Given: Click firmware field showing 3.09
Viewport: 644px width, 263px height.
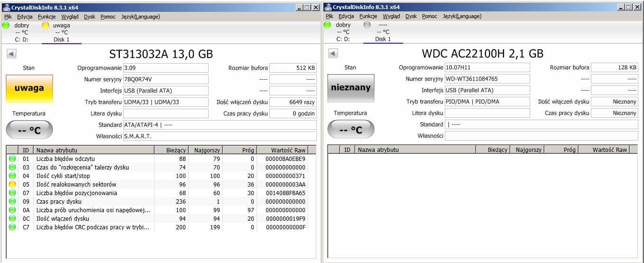Looking at the screenshot, I should pyautogui.click(x=166, y=68).
